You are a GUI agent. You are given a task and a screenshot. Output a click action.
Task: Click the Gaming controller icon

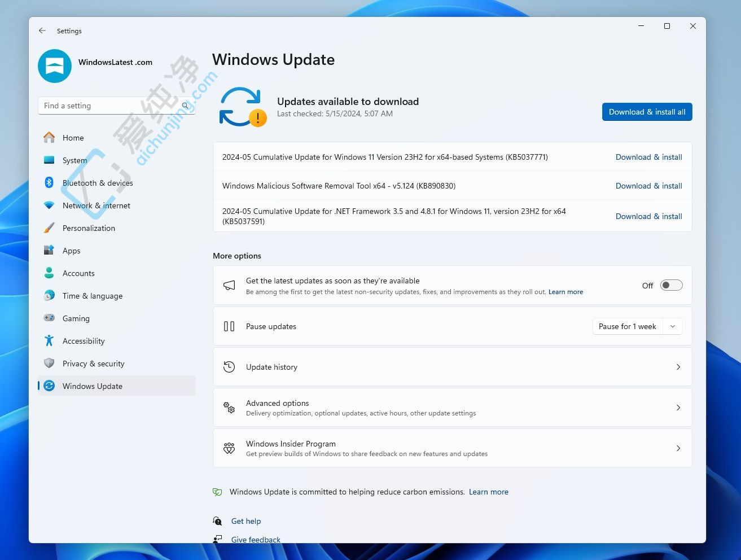pos(49,318)
